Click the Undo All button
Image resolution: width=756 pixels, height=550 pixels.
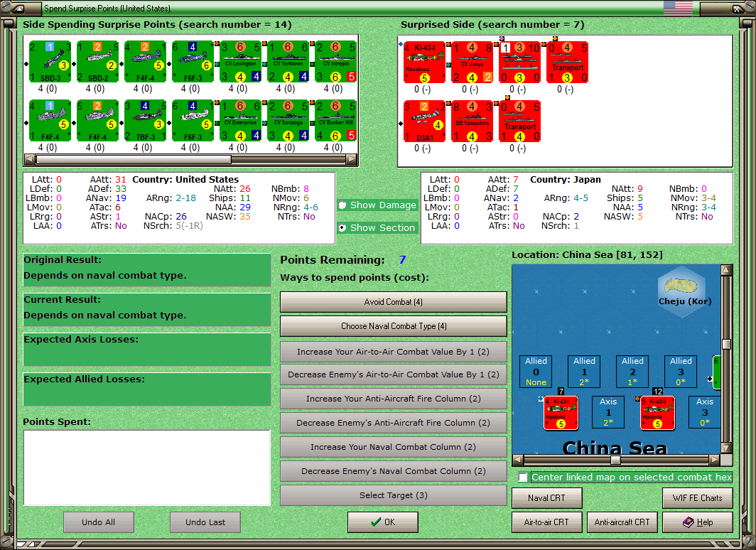pos(98,522)
